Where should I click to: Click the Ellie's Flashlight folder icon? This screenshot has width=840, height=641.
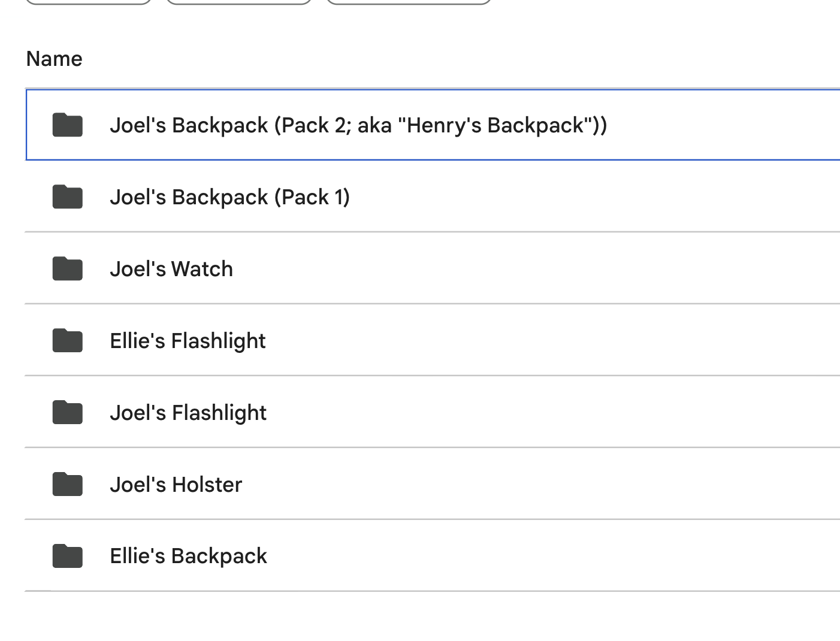(x=67, y=341)
